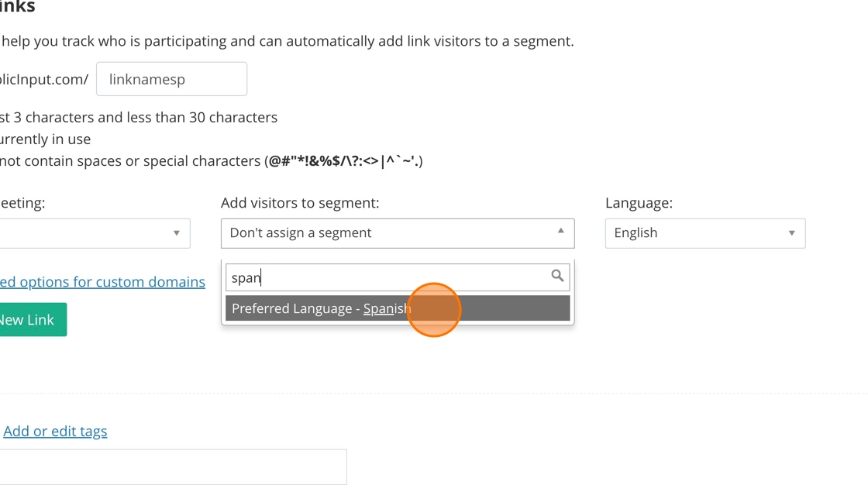Click the special characters rule text
The height and width of the screenshot is (485, 868).
point(211,161)
